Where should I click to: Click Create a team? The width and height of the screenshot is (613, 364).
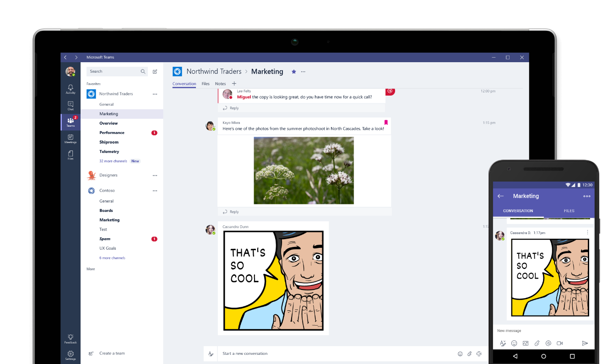pyautogui.click(x=107, y=353)
